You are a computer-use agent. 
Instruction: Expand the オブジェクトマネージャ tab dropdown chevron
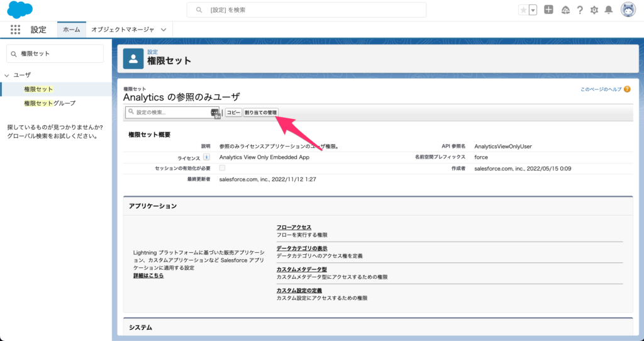[x=164, y=30]
